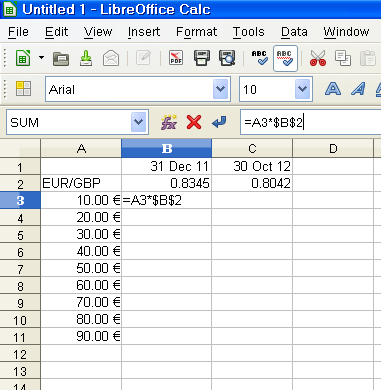Click cell showing 30.00 €
The image size is (381, 390).
tap(81, 234)
